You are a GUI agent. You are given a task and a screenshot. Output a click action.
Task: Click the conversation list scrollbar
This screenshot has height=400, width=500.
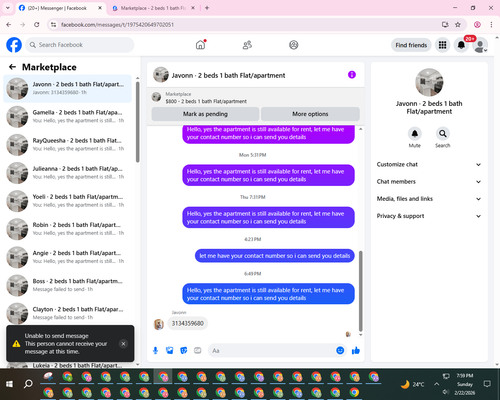(137, 122)
